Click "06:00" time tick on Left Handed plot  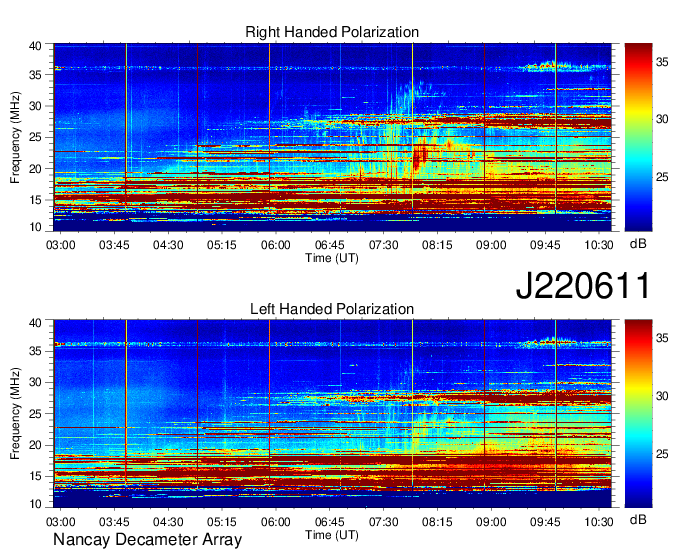(x=275, y=522)
